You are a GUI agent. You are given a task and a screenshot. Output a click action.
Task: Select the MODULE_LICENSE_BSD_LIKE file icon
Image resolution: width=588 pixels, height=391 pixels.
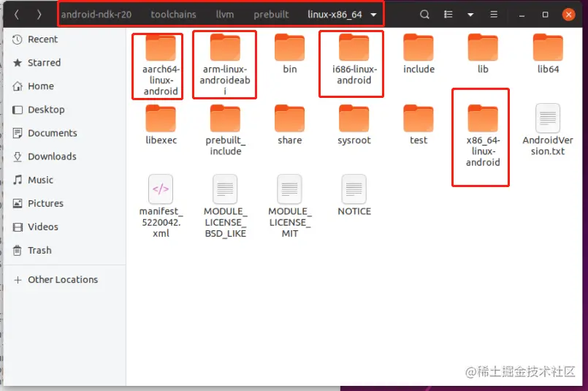click(x=225, y=189)
